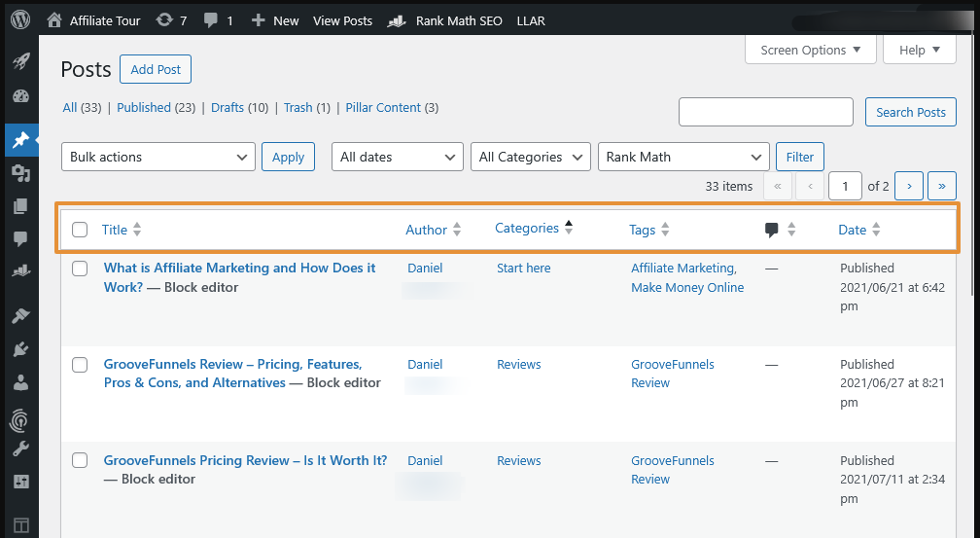This screenshot has height=538, width=980.
Task: Click the Add Post button
Action: (156, 69)
